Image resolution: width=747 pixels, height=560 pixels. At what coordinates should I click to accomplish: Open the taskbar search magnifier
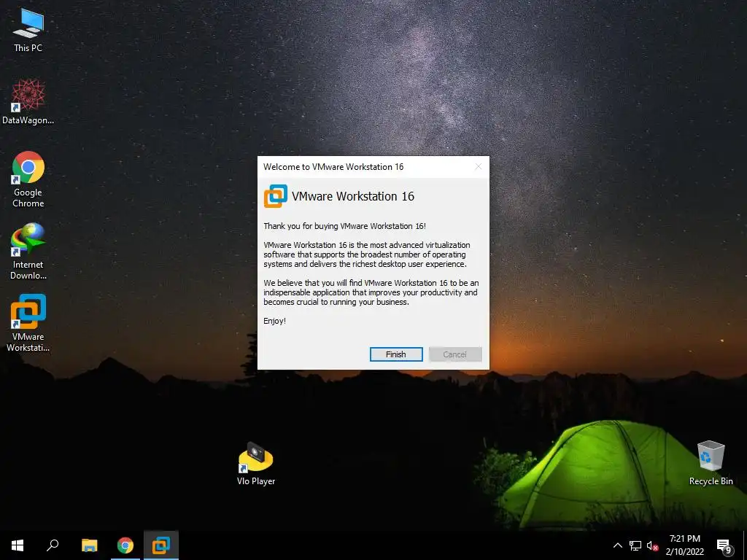pyautogui.click(x=53, y=545)
